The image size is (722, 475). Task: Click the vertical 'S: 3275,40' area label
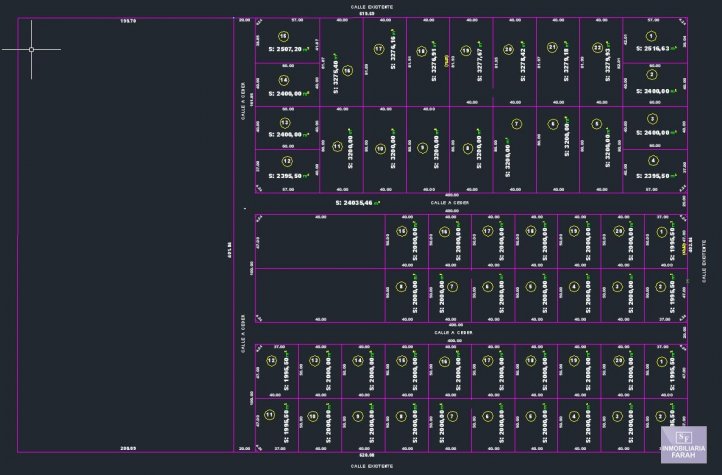coord(336,74)
